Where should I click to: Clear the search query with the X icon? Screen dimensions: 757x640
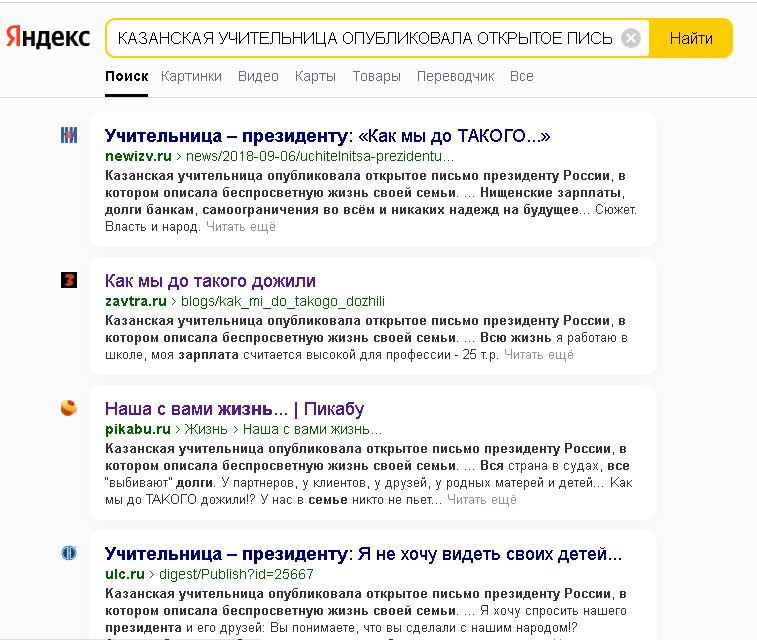[x=631, y=38]
